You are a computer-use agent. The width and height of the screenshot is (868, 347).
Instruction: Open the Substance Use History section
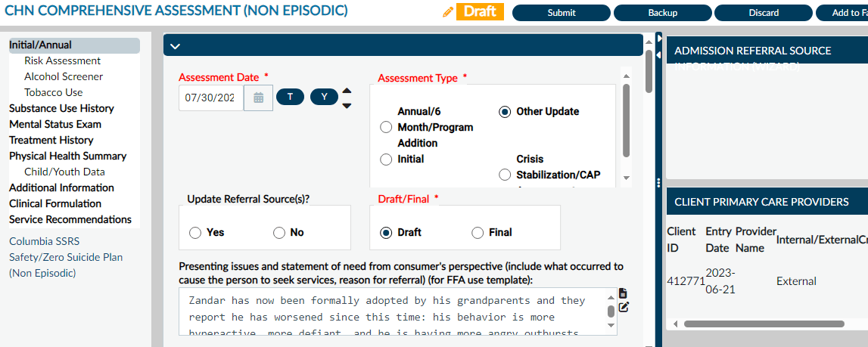[x=61, y=108]
